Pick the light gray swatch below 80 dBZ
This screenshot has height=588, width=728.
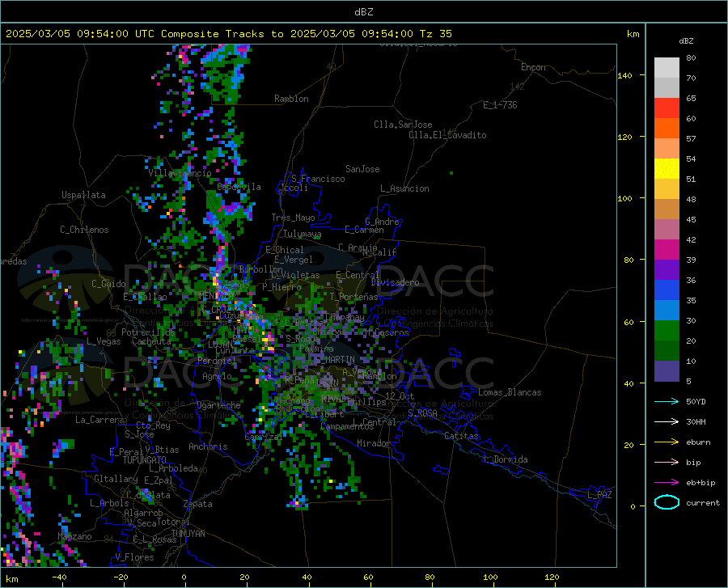click(667, 68)
